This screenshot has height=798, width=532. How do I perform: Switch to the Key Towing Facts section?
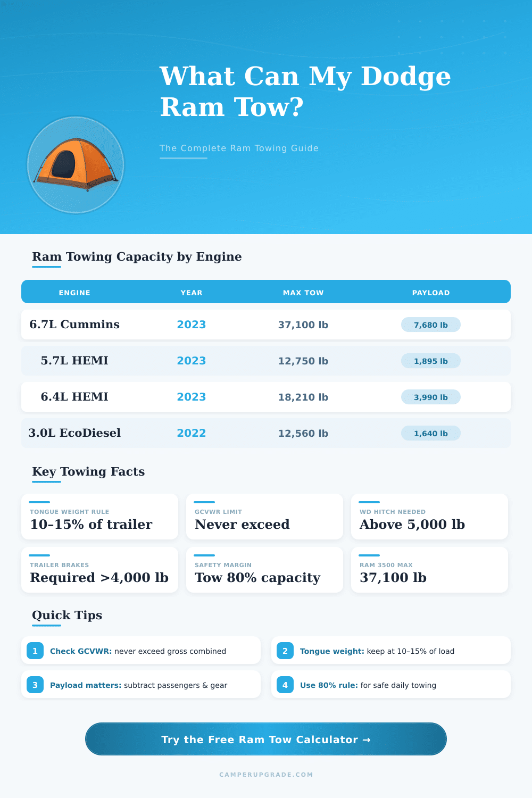coord(88,471)
